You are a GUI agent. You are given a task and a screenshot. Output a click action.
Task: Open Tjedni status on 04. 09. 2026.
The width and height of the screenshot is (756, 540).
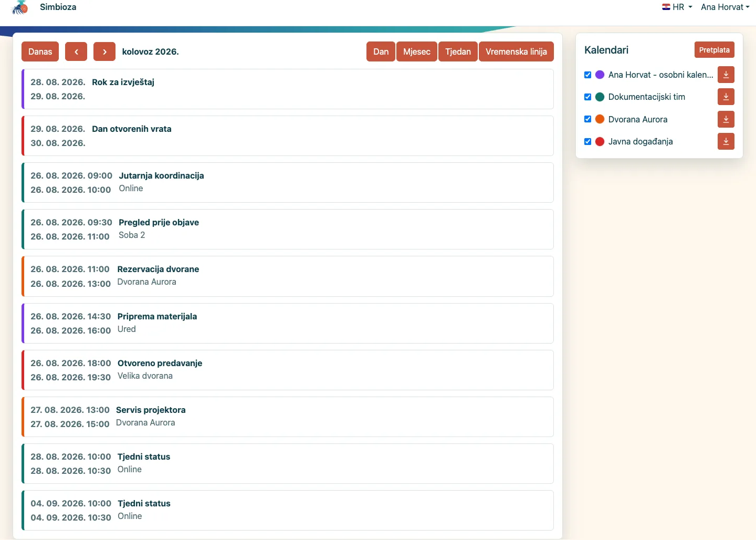point(288,511)
